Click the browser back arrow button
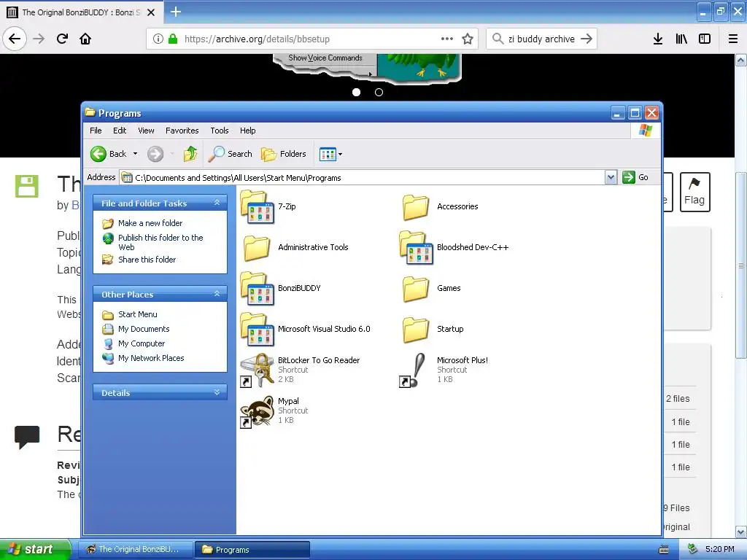This screenshot has height=560, width=747. (x=15, y=39)
